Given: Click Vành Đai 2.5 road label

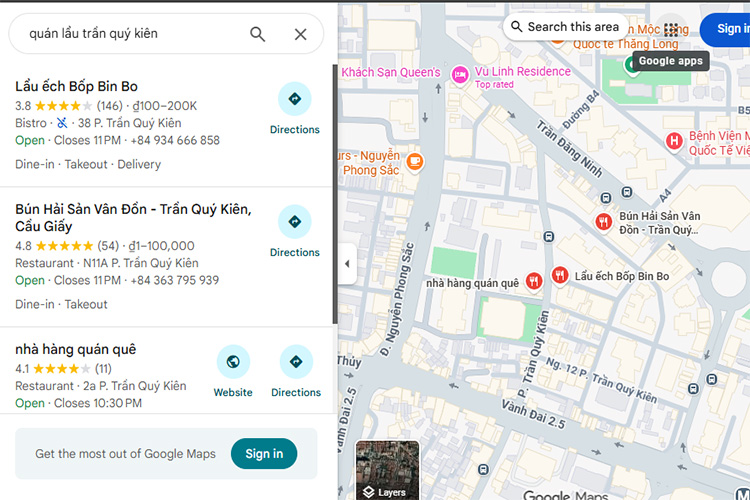Looking at the screenshot, I should coord(533,414).
